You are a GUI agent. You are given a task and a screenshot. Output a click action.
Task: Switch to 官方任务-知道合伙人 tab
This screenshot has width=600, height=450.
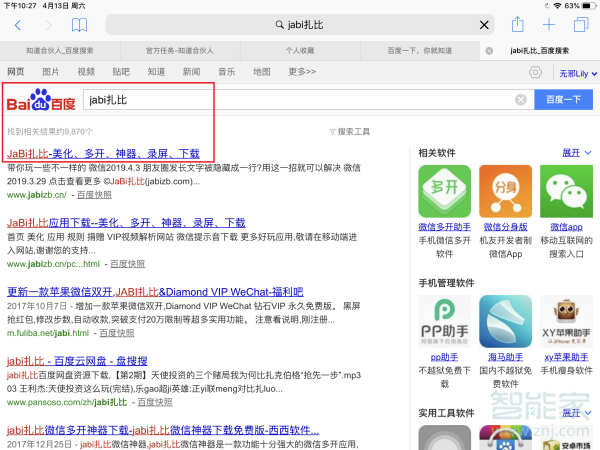[180, 51]
